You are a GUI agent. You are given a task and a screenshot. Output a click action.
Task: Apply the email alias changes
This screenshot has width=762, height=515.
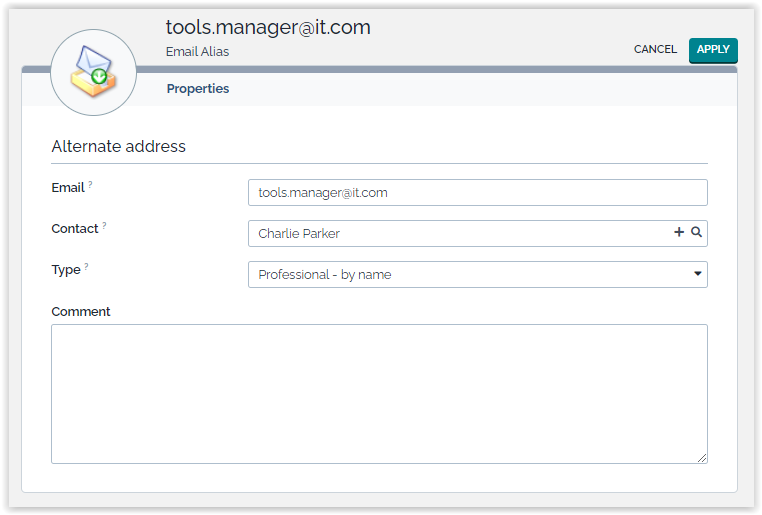pos(713,50)
